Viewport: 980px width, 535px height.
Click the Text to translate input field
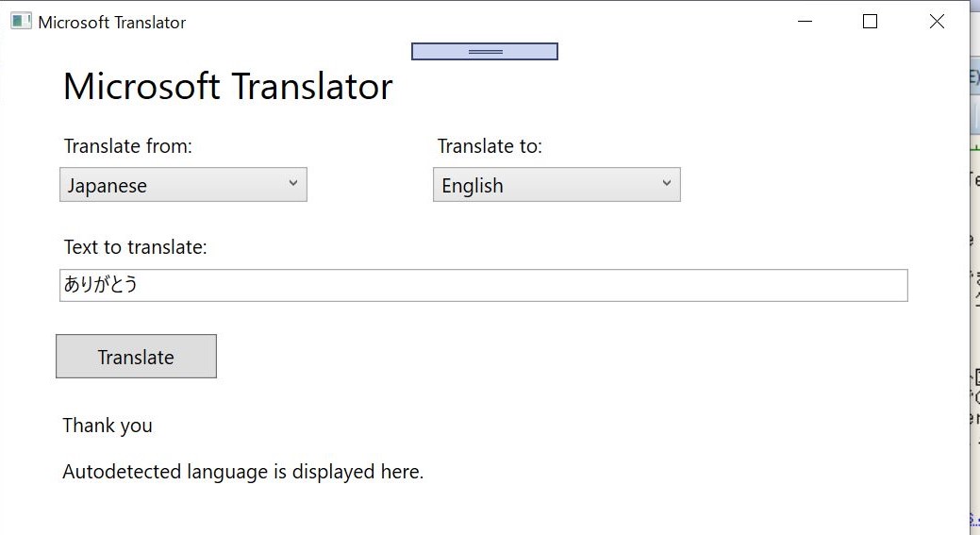pos(483,286)
